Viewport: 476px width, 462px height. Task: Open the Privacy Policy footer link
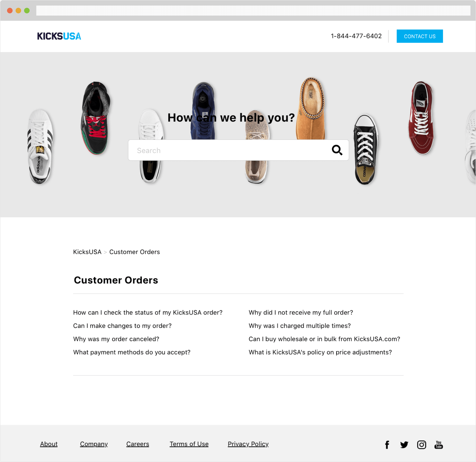click(x=248, y=444)
